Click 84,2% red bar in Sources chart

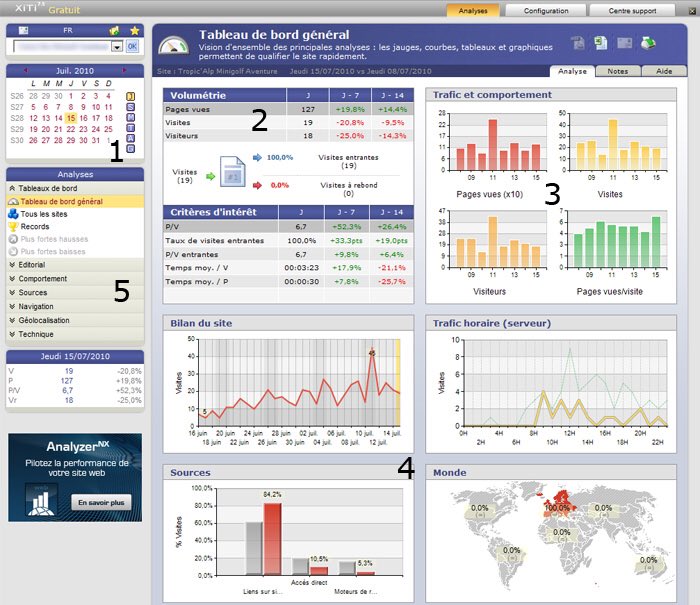tap(272, 539)
